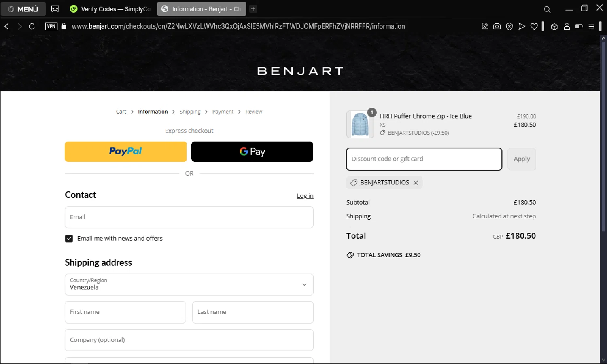Focus the Email input field

[189, 217]
